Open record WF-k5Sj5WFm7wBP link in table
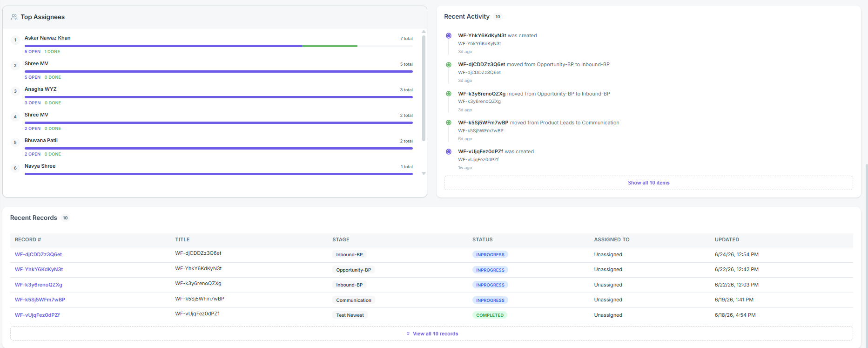This screenshot has width=868, height=348. pyautogui.click(x=40, y=300)
